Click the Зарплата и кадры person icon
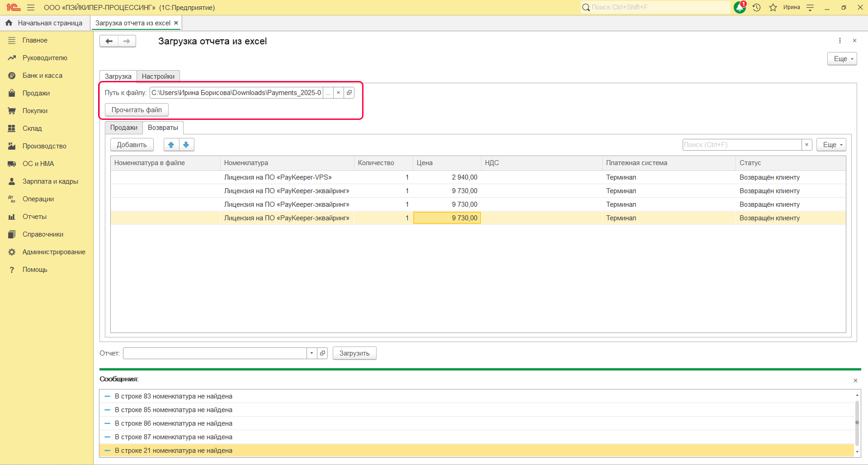The image size is (868, 465). click(x=12, y=181)
